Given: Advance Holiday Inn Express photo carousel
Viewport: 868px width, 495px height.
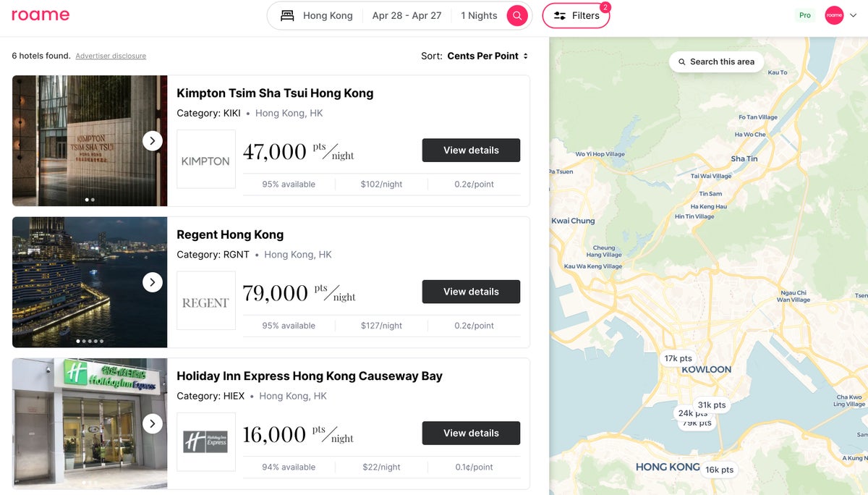Looking at the screenshot, I should tap(152, 423).
